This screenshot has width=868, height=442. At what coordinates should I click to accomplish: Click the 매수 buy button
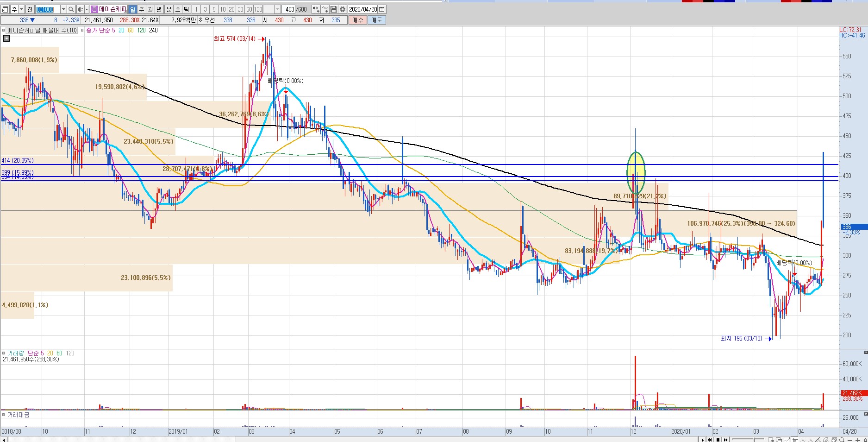(x=358, y=20)
